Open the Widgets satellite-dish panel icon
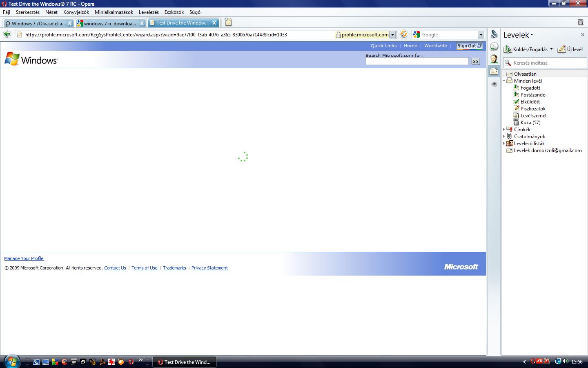Image resolution: width=588 pixels, height=368 pixels. tap(494, 34)
